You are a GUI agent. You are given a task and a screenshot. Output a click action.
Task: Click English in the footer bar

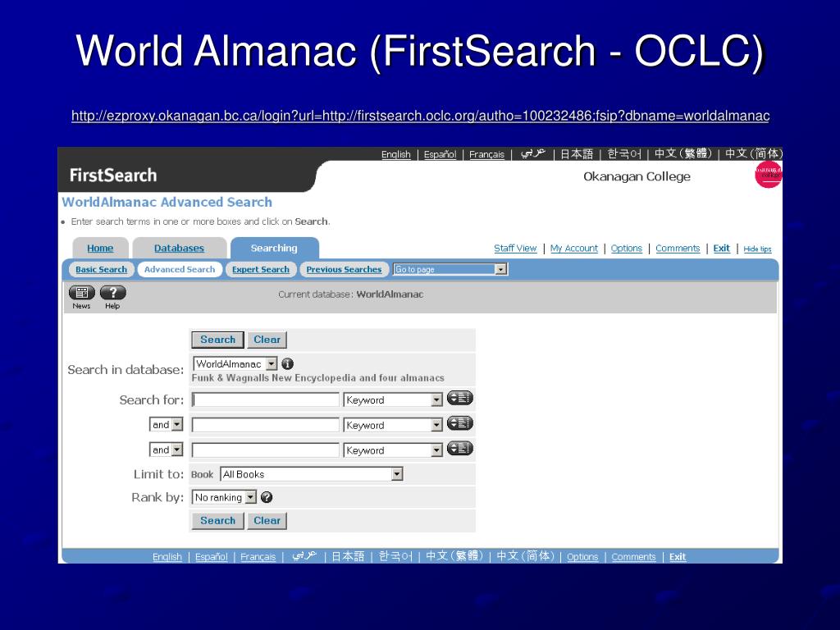point(167,557)
